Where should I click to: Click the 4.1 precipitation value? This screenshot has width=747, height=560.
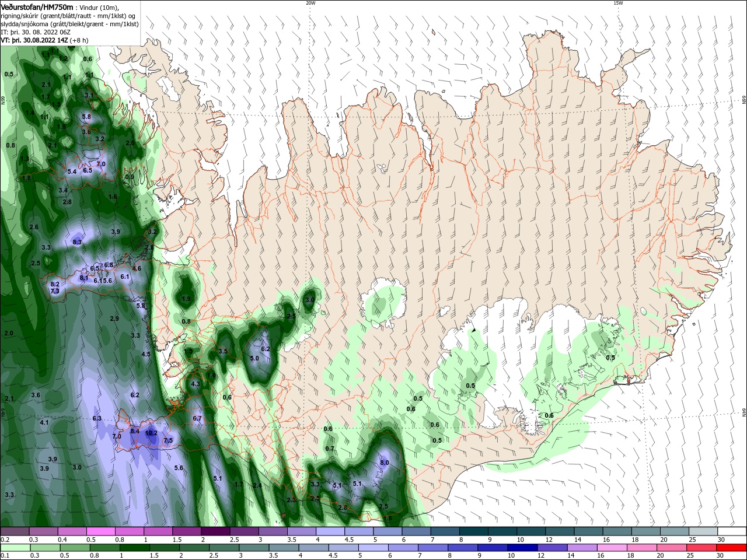[44, 422]
